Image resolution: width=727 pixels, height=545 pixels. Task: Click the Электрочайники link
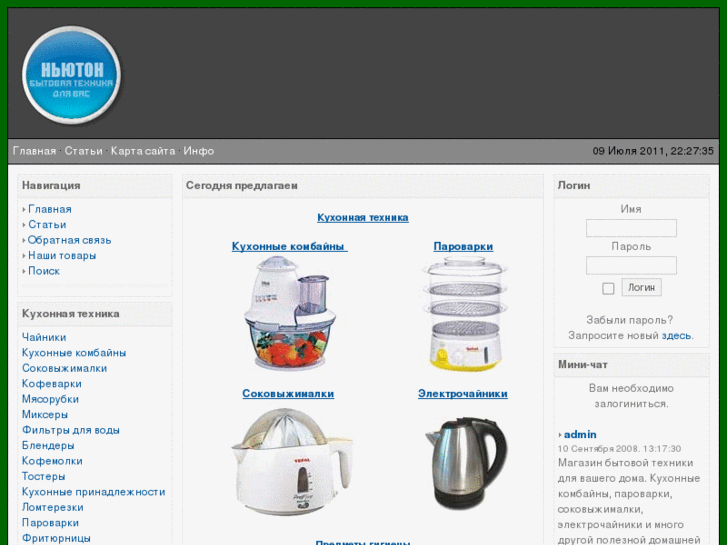pyautogui.click(x=463, y=393)
